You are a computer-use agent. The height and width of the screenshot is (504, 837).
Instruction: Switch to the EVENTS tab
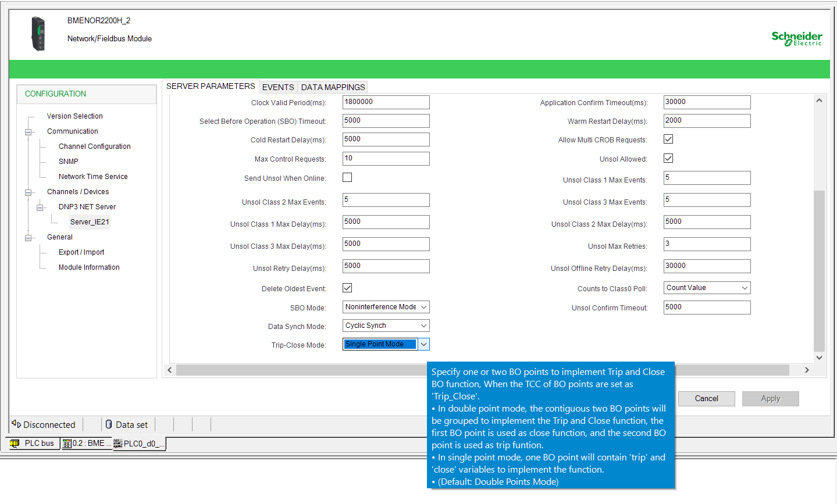[278, 87]
